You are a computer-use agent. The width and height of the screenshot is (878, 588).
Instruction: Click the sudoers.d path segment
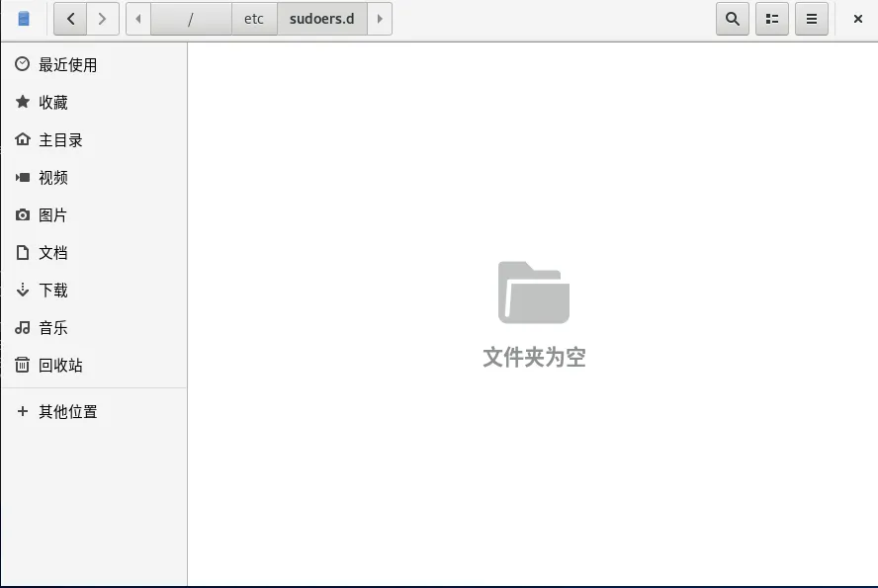[x=321, y=19]
